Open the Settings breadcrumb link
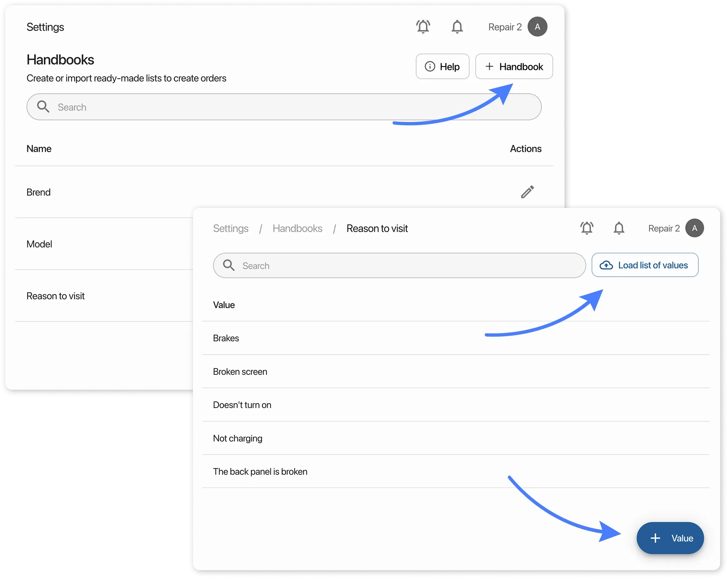728x578 pixels. coord(231,228)
